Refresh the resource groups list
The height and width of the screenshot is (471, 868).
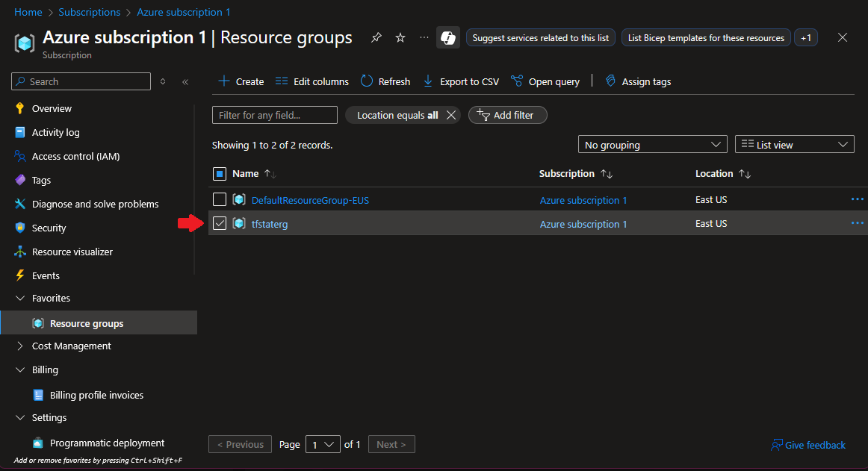pyautogui.click(x=385, y=81)
